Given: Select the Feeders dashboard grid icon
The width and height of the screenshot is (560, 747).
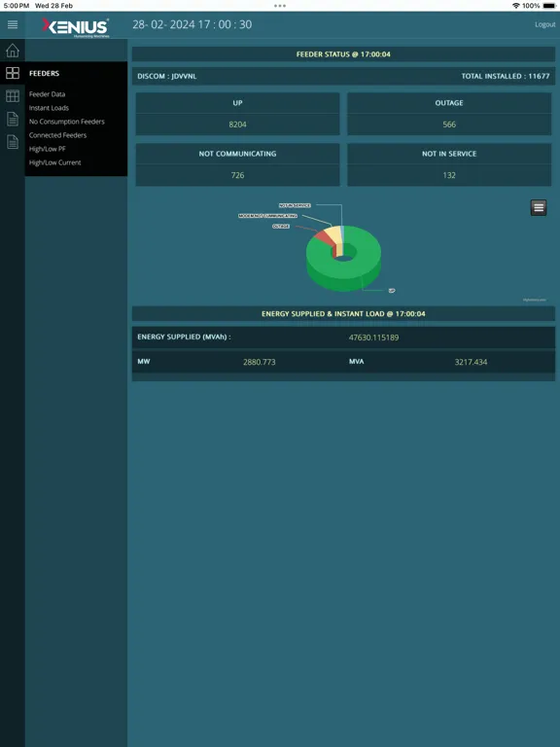Looking at the screenshot, I should click(x=13, y=73).
